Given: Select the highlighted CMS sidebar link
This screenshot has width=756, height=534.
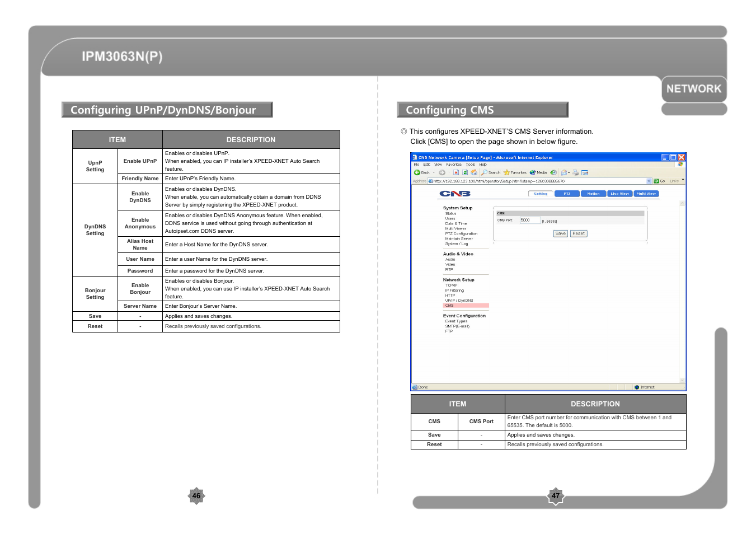Looking at the screenshot, I should [x=466, y=306].
